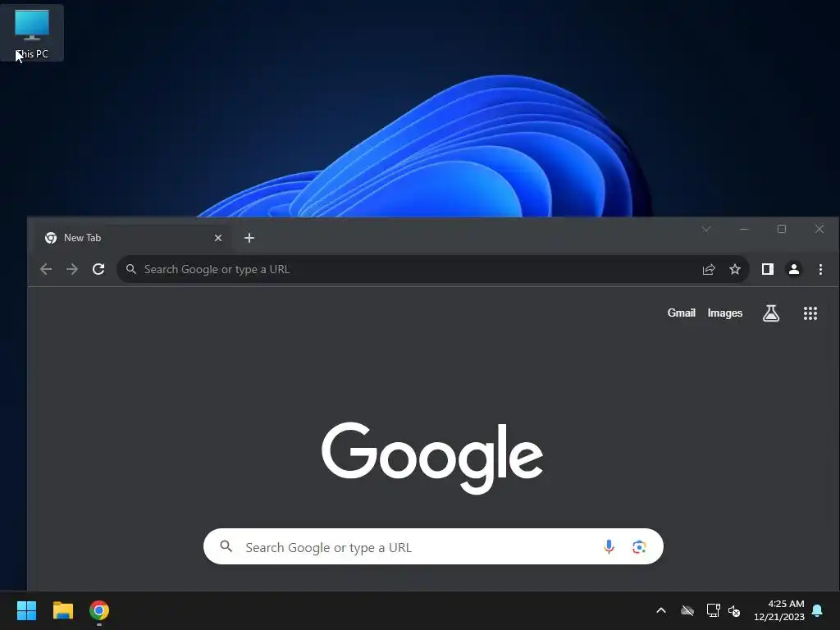Start voice search with microphone
This screenshot has width=840, height=630.
pyautogui.click(x=609, y=546)
